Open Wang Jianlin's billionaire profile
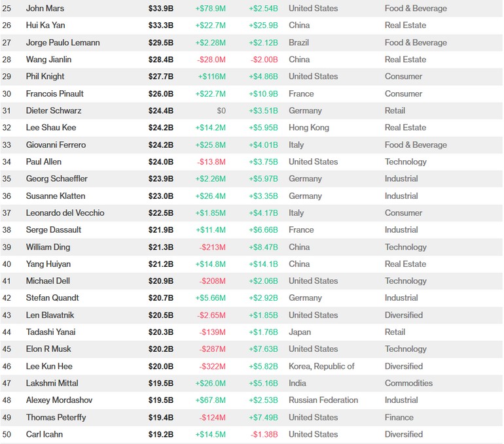Screen dimensions: 504x444 48,60
